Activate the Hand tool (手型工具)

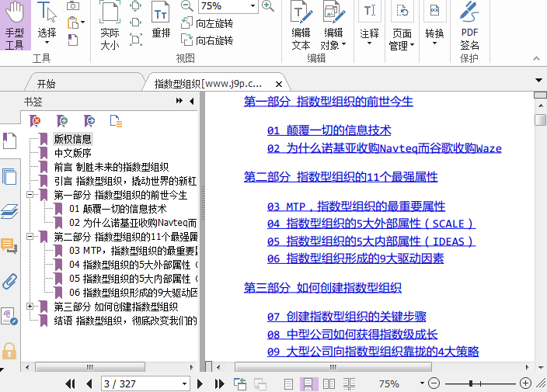pyautogui.click(x=15, y=25)
